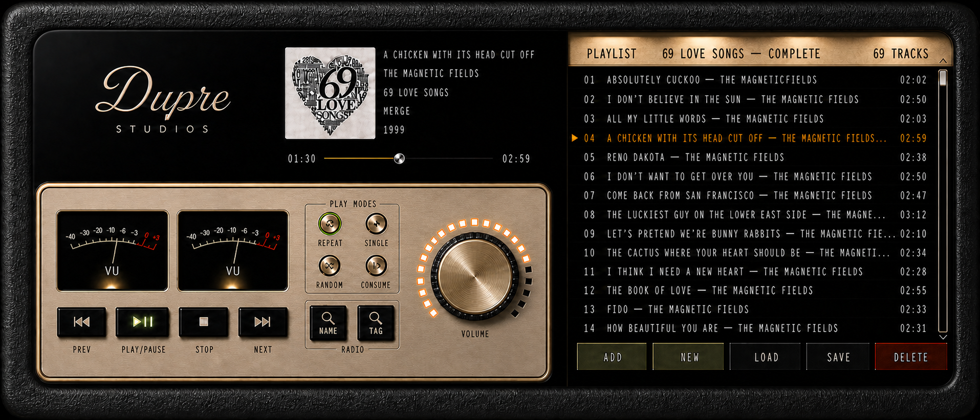Select track 07 Come Back From San Francisco

pyautogui.click(x=755, y=195)
